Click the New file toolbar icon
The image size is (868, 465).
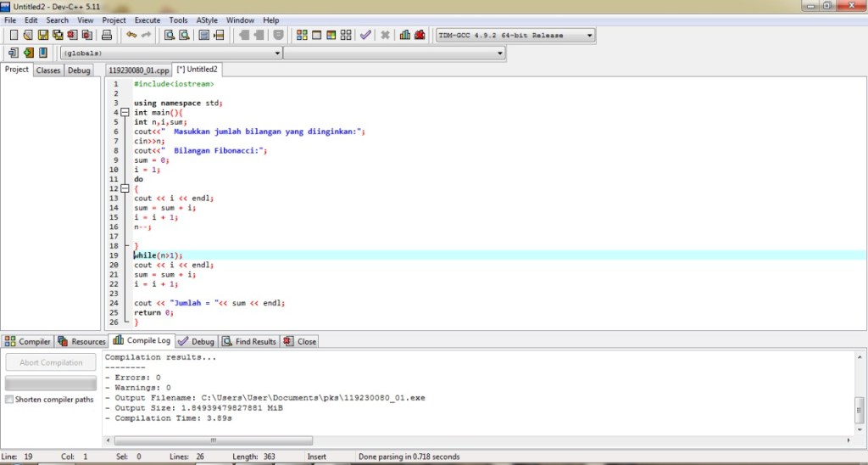(x=14, y=36)
